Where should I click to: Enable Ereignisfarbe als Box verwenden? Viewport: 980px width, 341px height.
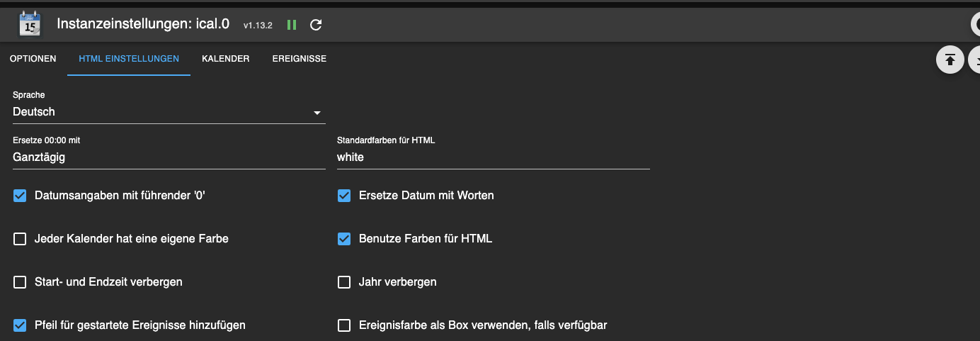(344, 325)
